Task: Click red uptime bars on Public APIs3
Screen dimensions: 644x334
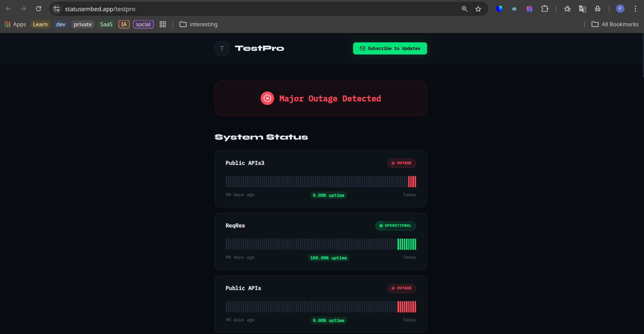Action: 412,182
